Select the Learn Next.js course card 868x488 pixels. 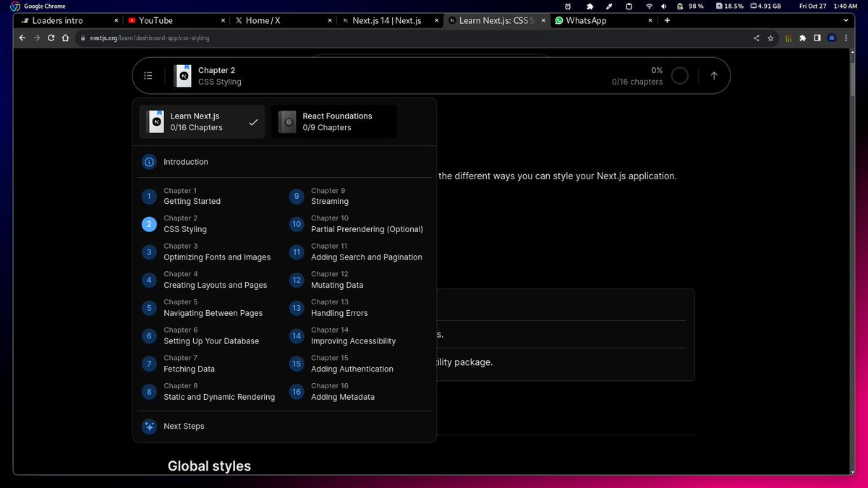pos(203,121)
